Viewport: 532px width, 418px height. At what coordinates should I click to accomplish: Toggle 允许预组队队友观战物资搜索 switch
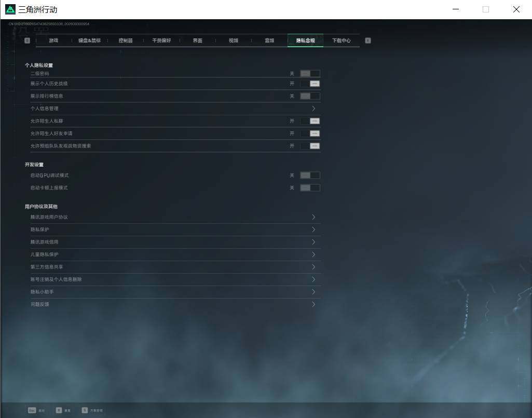pos(310,146)
